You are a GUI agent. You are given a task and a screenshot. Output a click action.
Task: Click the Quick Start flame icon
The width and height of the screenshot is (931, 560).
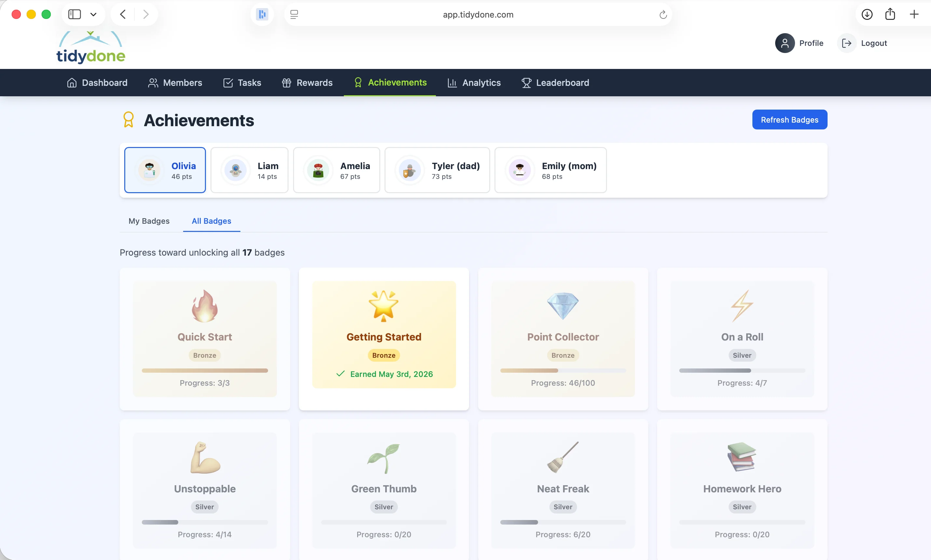[x=205, y=306]
